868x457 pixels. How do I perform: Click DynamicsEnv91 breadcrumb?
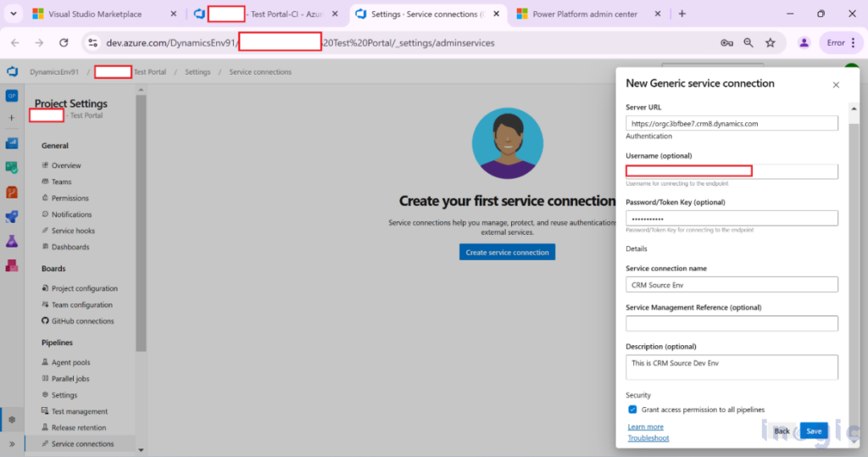[54, 72]
